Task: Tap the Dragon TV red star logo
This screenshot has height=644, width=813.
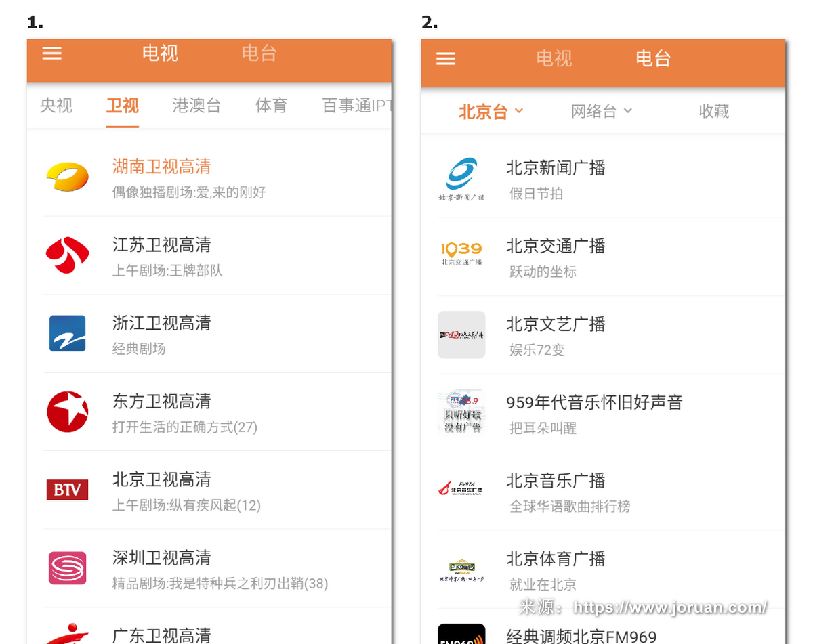Action: click(67, 412)
